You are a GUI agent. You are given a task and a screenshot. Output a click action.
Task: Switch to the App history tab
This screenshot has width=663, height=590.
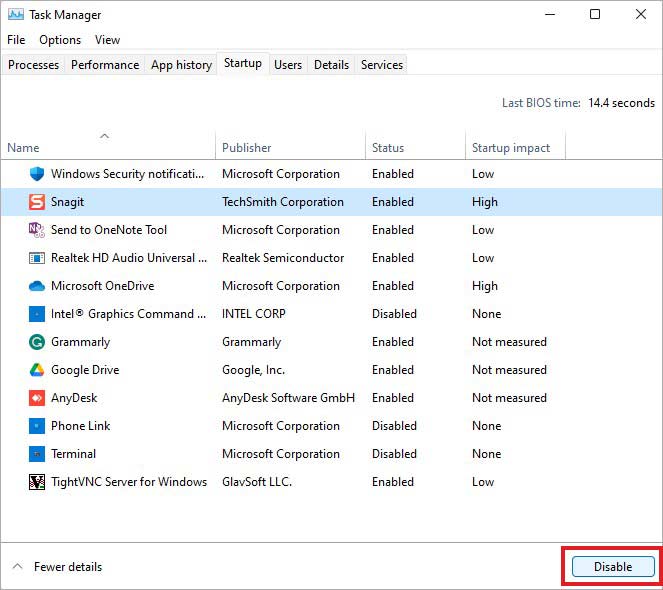point(181,65)
